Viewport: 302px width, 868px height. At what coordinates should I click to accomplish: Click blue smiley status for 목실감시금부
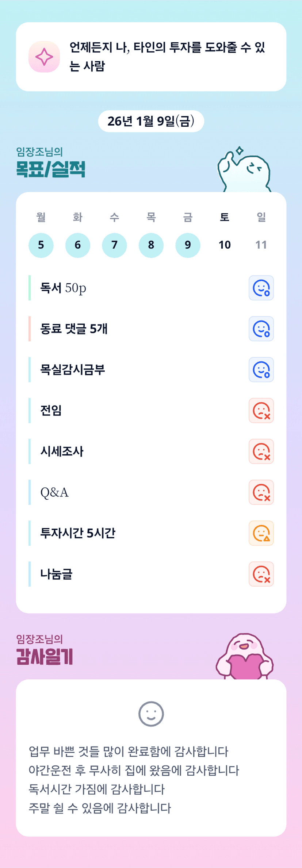click(261, 370)
